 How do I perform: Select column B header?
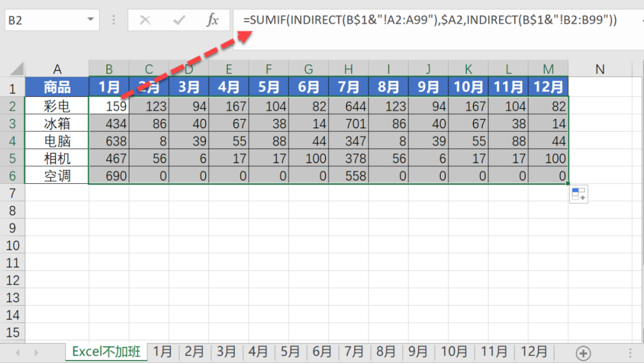coord(109,69)
